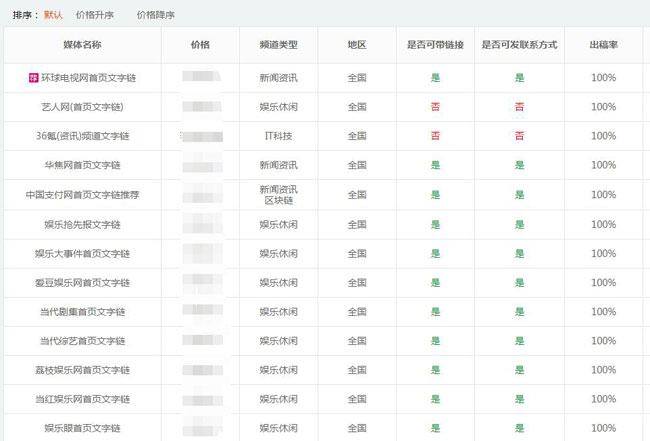Select 华焦网首页文字链 row name

point(82,165)
